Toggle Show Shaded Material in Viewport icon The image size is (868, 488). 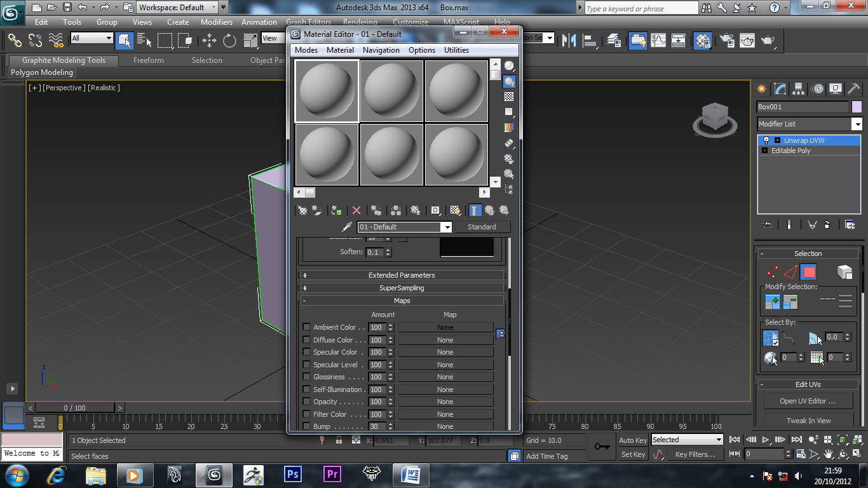click(x=455, y=210)
